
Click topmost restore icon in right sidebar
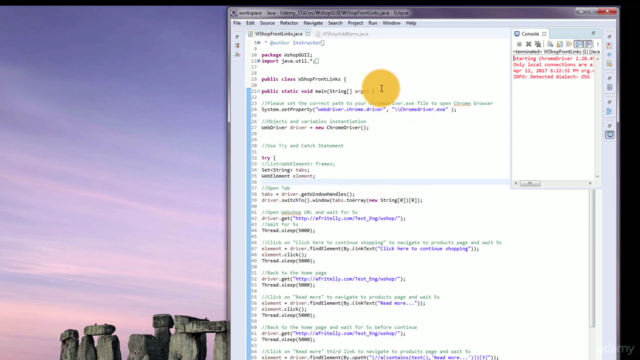click(x=609, y=36)
